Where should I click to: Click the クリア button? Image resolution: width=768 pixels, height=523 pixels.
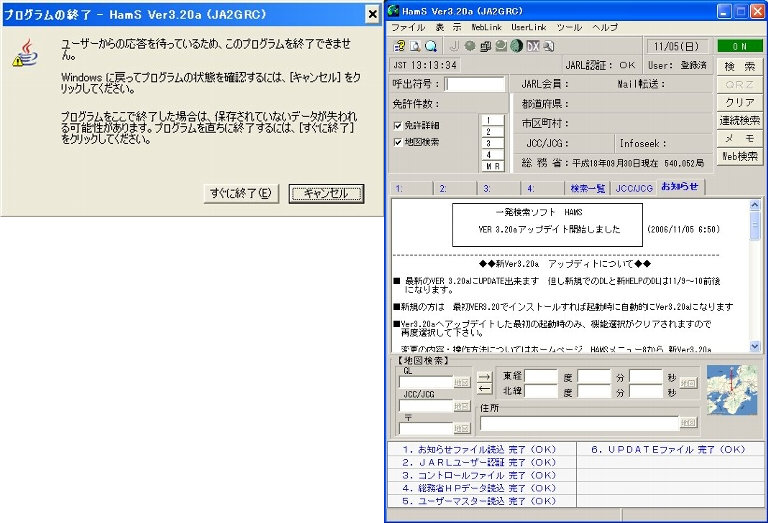[740, 102]
